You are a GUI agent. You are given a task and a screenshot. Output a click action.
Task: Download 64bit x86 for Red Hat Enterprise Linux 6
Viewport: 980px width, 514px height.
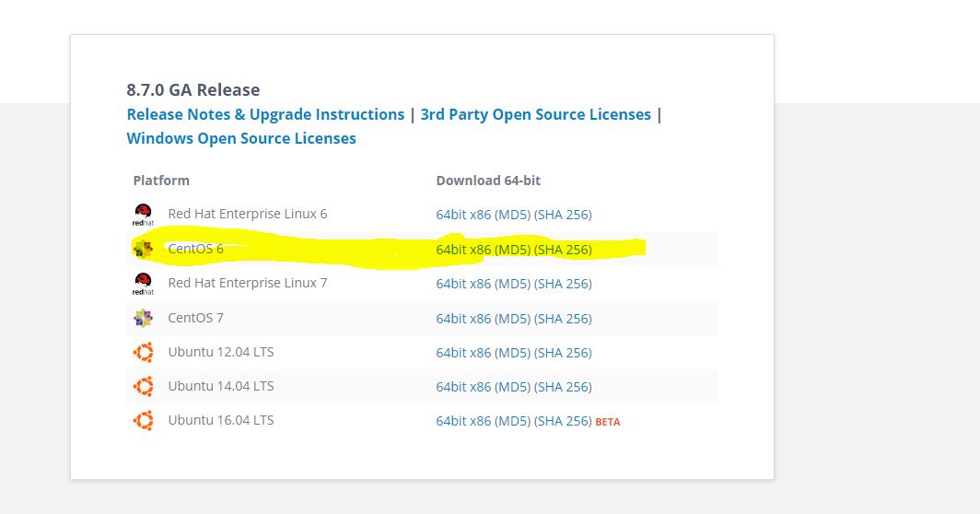click(x=464, y=215)
